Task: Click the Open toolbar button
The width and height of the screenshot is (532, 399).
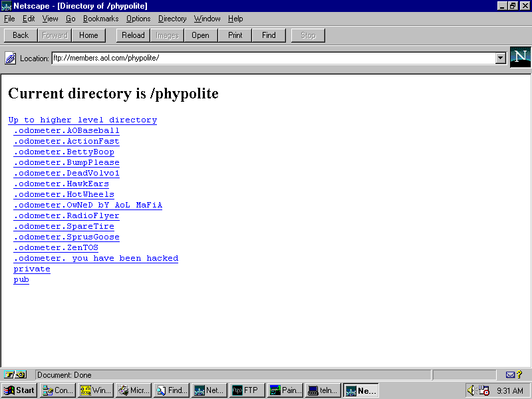Action: (x=201, y=35)
